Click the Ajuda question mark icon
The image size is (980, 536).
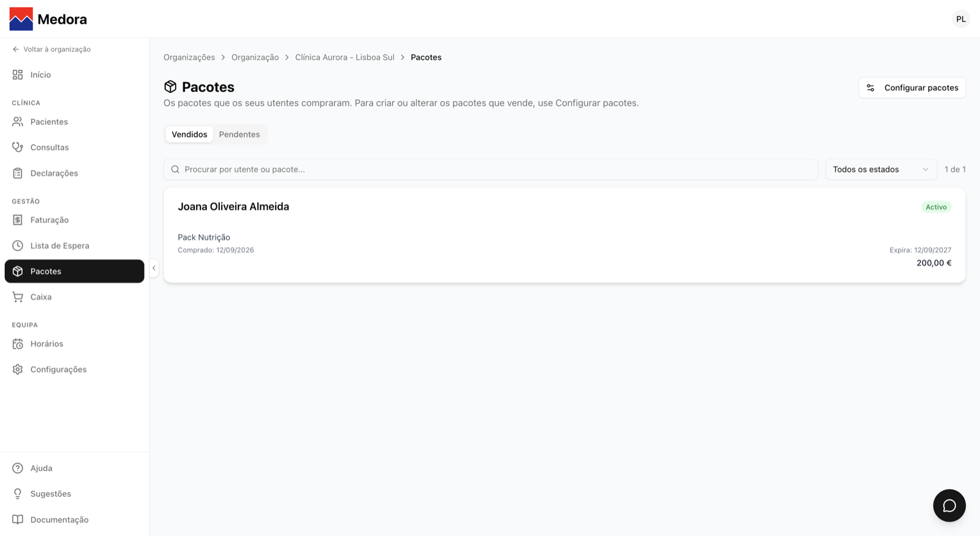coord(18,468)
